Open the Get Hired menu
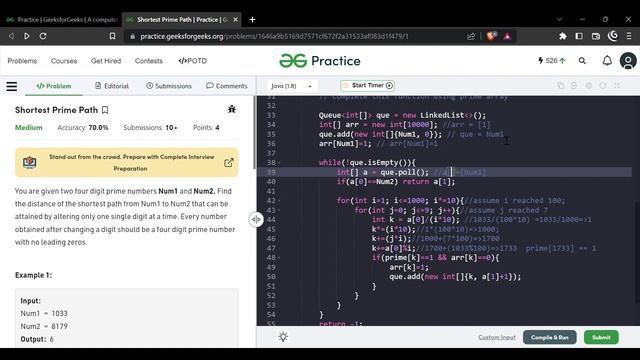The width and height of the screenshot is (640, 360). click(106, 61)
